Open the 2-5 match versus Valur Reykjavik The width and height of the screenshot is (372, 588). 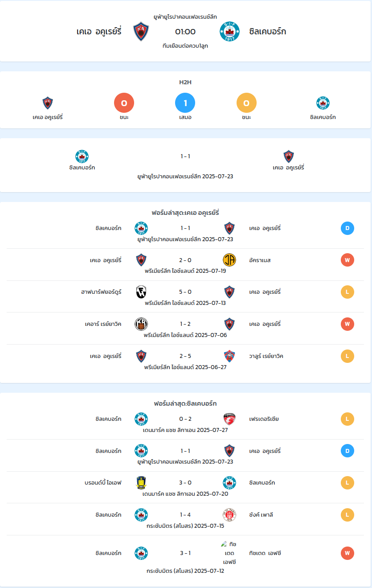tap(185, 360)
